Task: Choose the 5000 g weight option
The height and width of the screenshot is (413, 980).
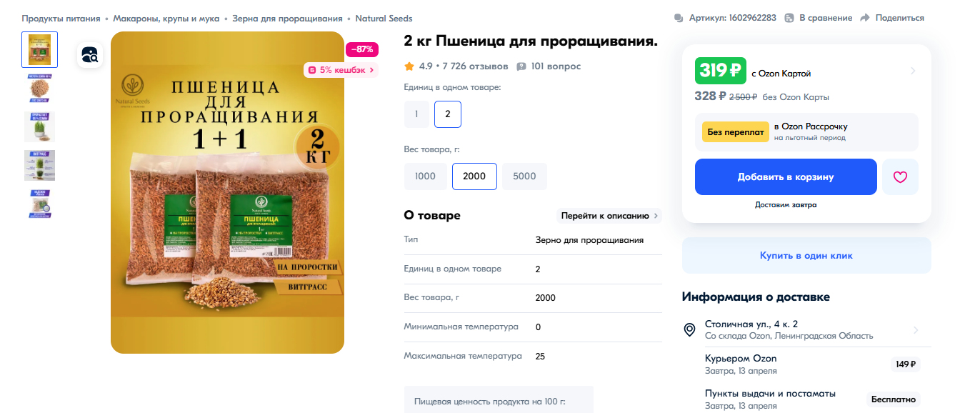Action: click(524, 176)
